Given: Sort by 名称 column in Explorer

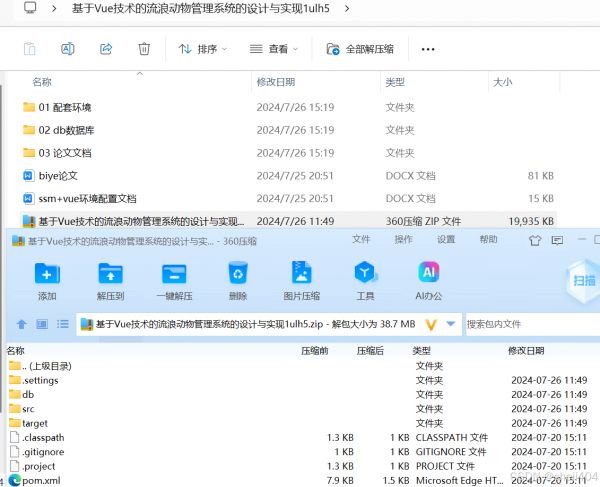Looking at the screenshot, I should point(42,82).
